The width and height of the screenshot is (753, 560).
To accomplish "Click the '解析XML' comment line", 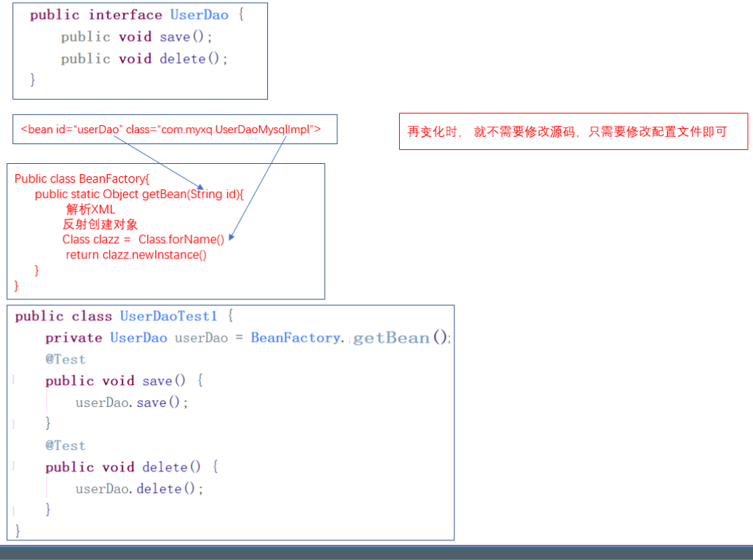I will (x=91, y=210).
